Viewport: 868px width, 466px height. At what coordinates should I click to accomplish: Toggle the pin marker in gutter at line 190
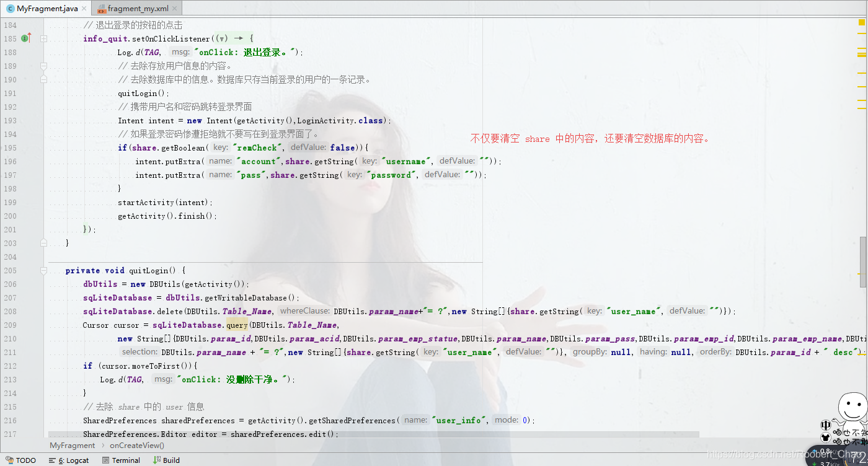[43, 79]
